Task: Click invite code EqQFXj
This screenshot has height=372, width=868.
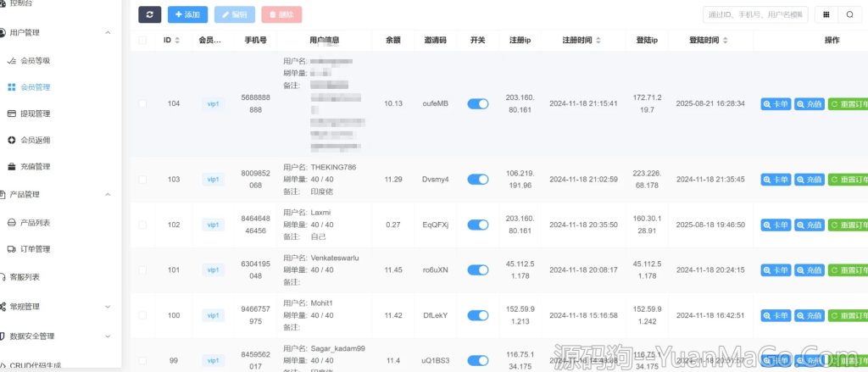Action: tap(435, 225)
